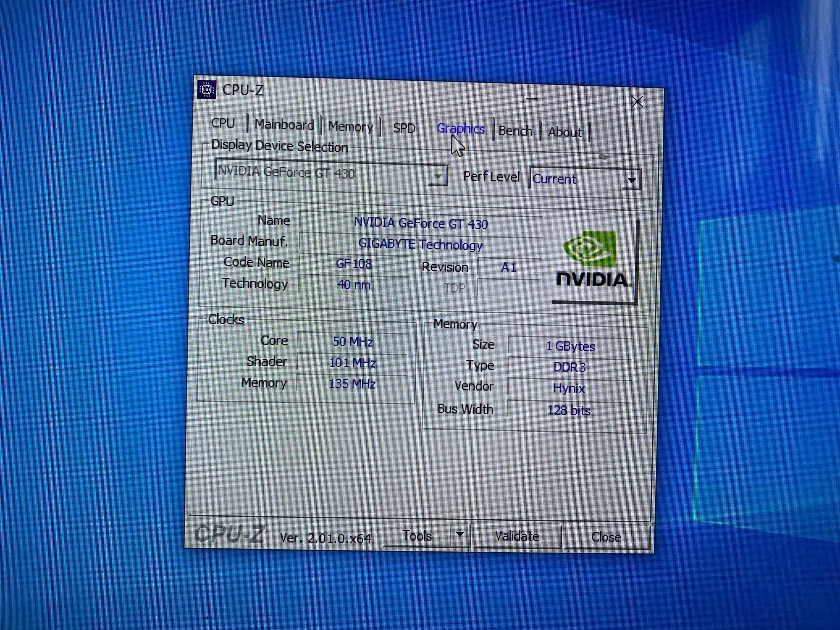This screenshot has width=840, height=630.
Task: Click the GIGABYTE Technology board manufacturer value
Action: coord(421,244)
